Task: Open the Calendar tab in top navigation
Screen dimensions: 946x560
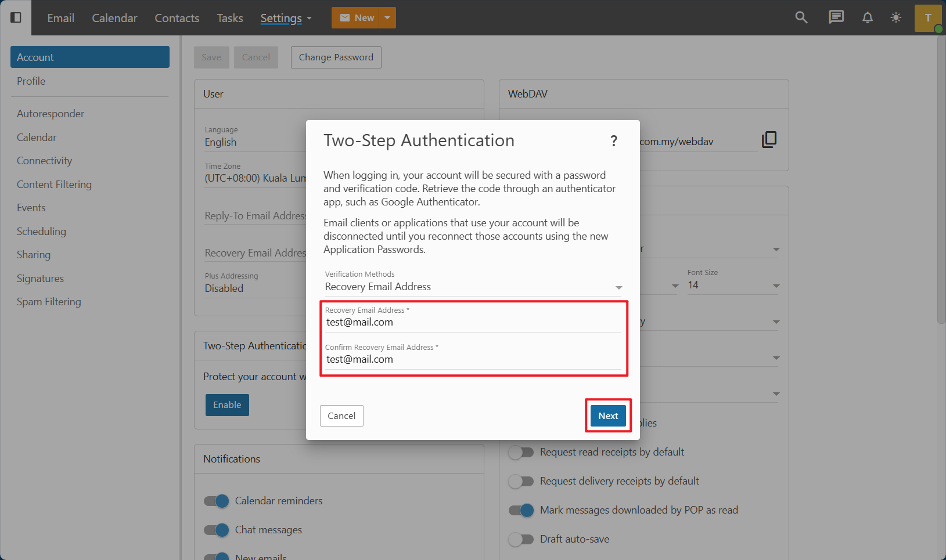Action: click(114, 18)
